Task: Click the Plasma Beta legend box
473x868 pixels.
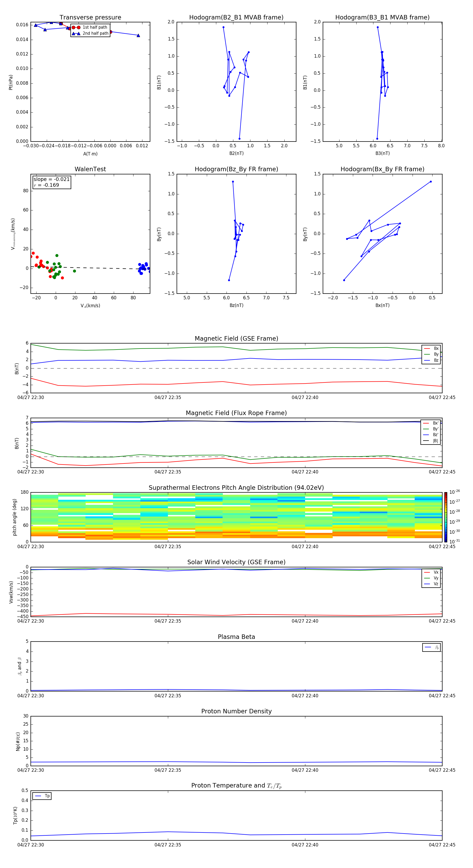Action: coord(431,647)
